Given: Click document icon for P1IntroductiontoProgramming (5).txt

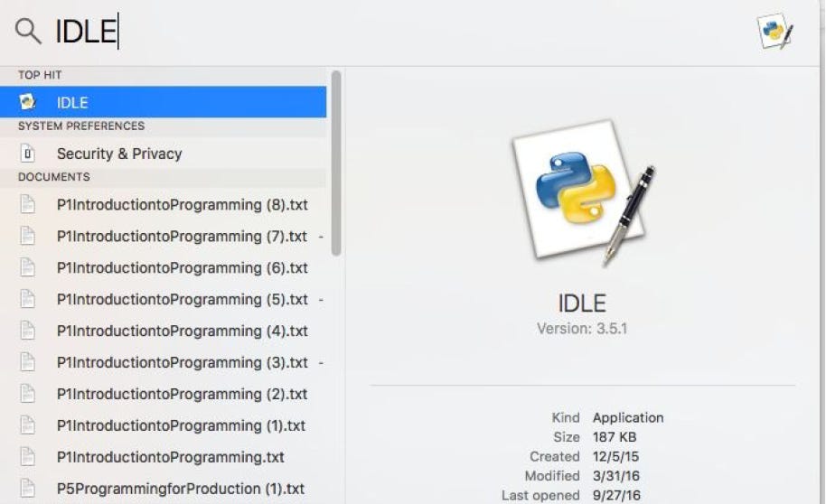Looking at the screenshot, I should point(27,299).
